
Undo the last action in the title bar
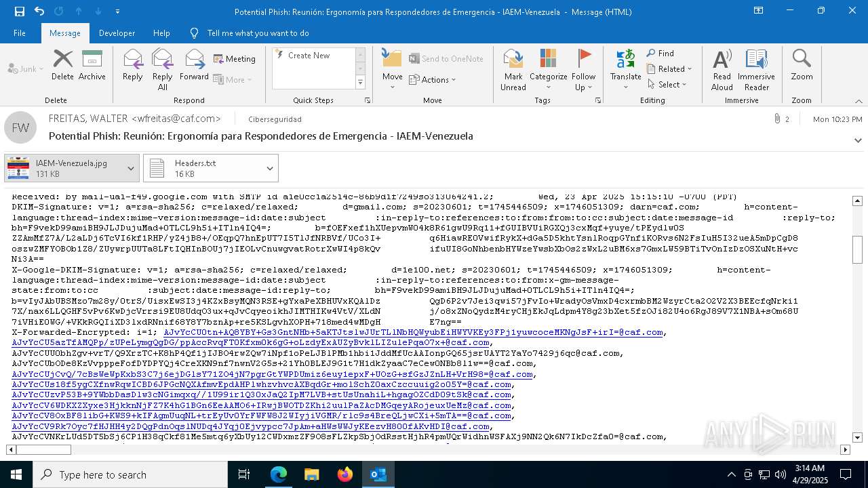tap(39, 12)
